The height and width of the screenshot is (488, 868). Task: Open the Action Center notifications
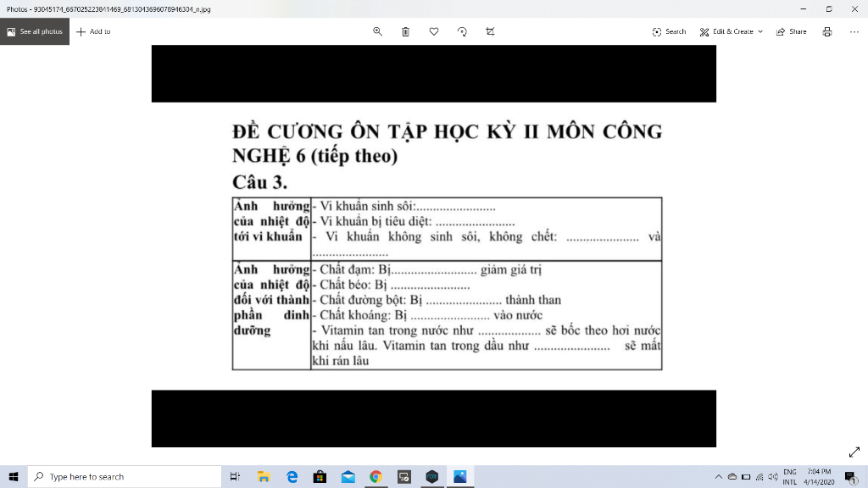851,476
